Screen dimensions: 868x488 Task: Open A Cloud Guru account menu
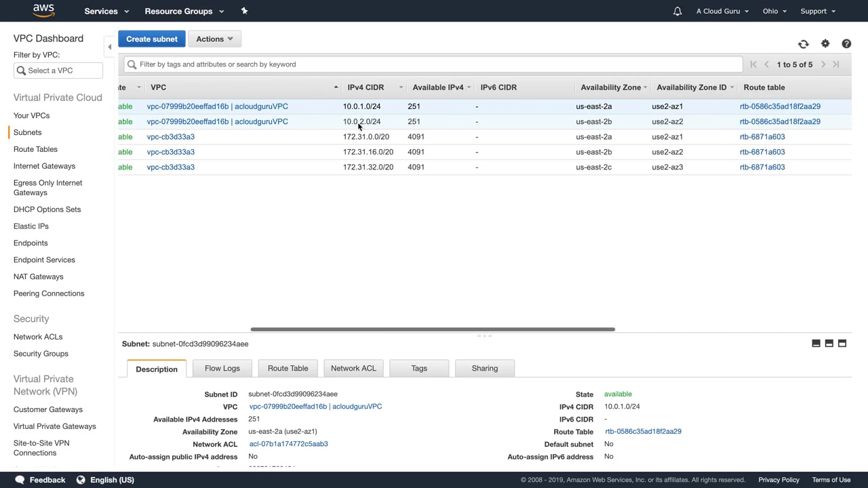click(722, 11)
